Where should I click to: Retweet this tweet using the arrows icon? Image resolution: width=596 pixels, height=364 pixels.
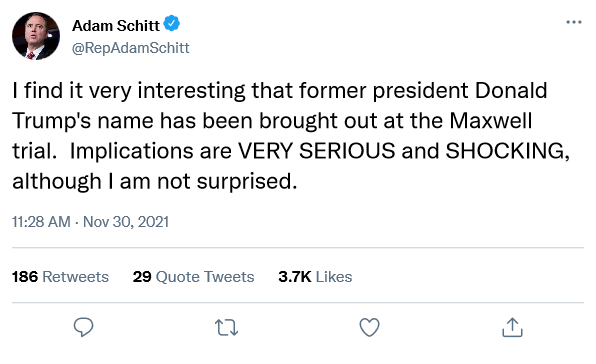click(x=227, y=328)
